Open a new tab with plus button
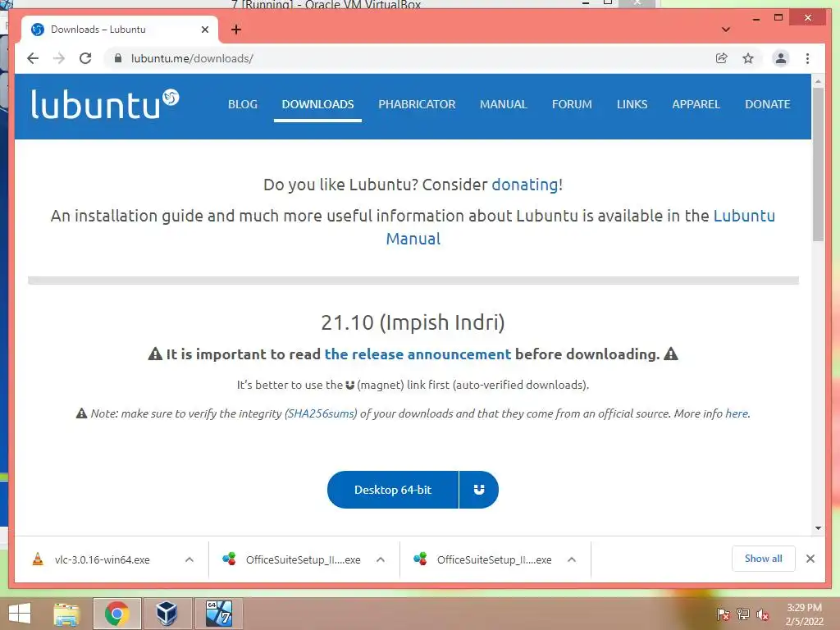This screenshot has height=630, width=840. coord(236,30)
